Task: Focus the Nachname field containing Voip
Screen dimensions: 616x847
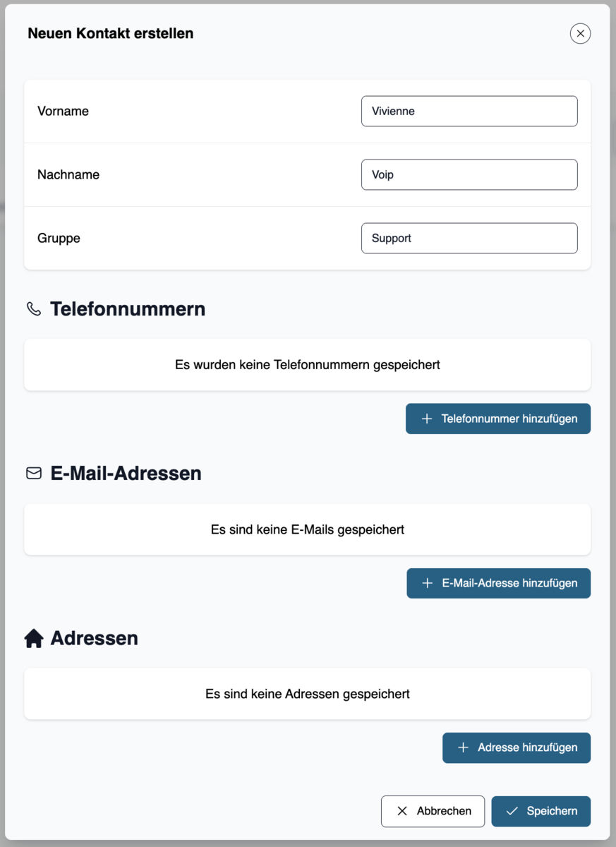Action: [469, 174]
